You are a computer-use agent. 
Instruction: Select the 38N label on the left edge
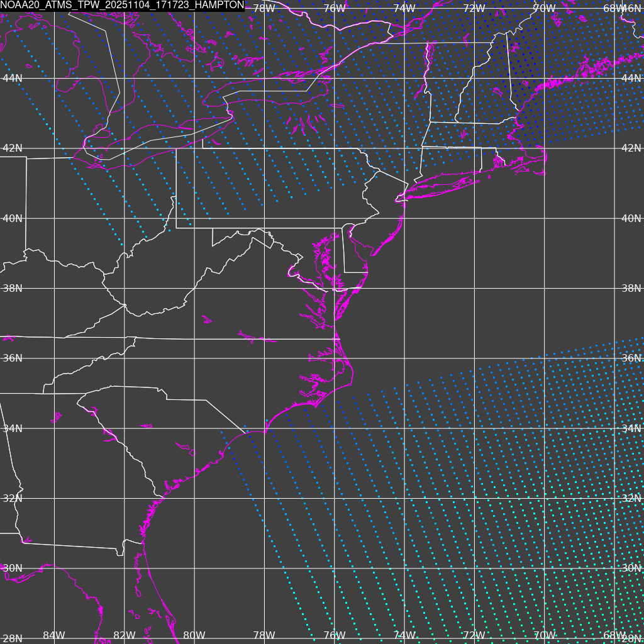[x=13, y=288]
